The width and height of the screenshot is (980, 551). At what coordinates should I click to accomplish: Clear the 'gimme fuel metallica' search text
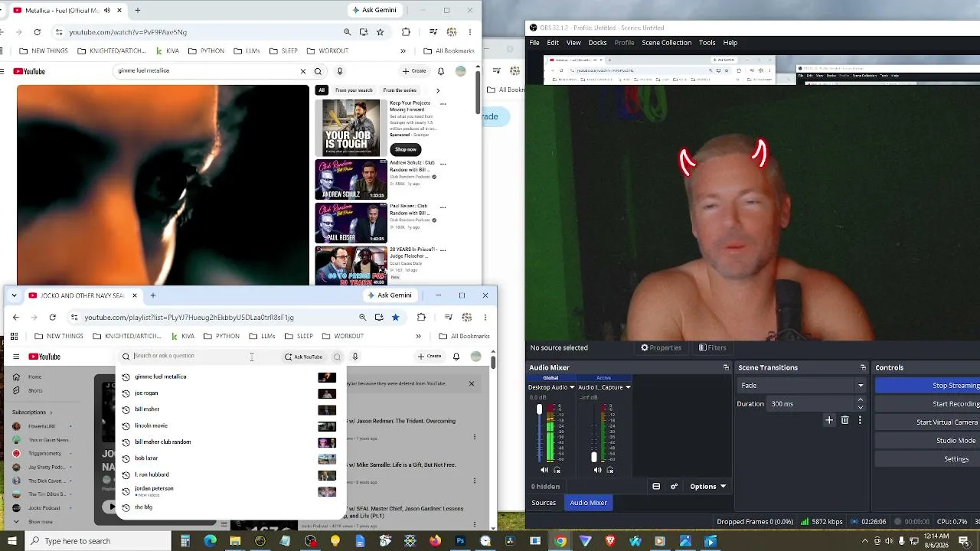(303, 71)
